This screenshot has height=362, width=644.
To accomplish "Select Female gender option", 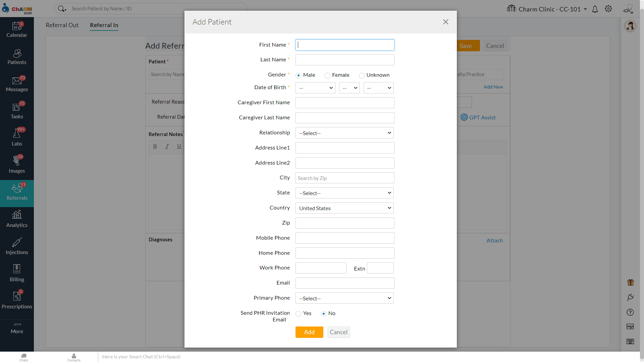I will point(328,75).
